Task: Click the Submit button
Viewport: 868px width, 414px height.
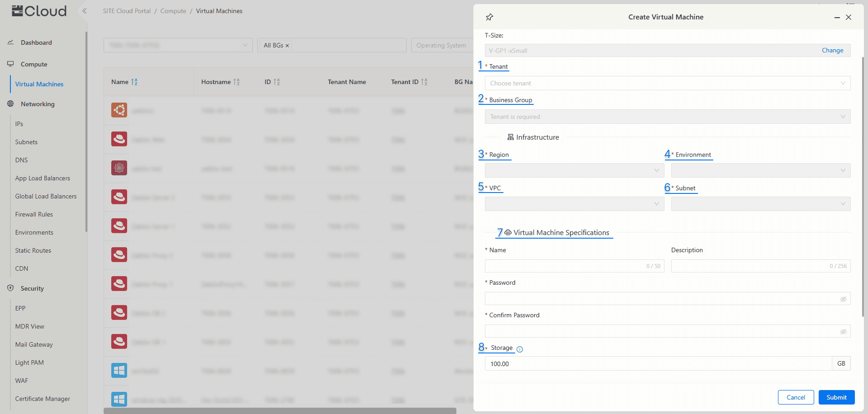Action: coord(836,397)
